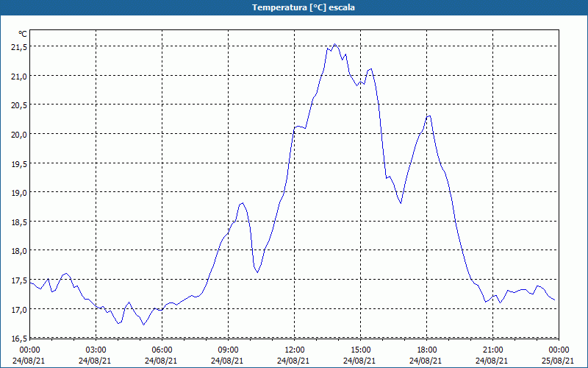
Task: Click the 15:00 time label
Action: [360, 350]
